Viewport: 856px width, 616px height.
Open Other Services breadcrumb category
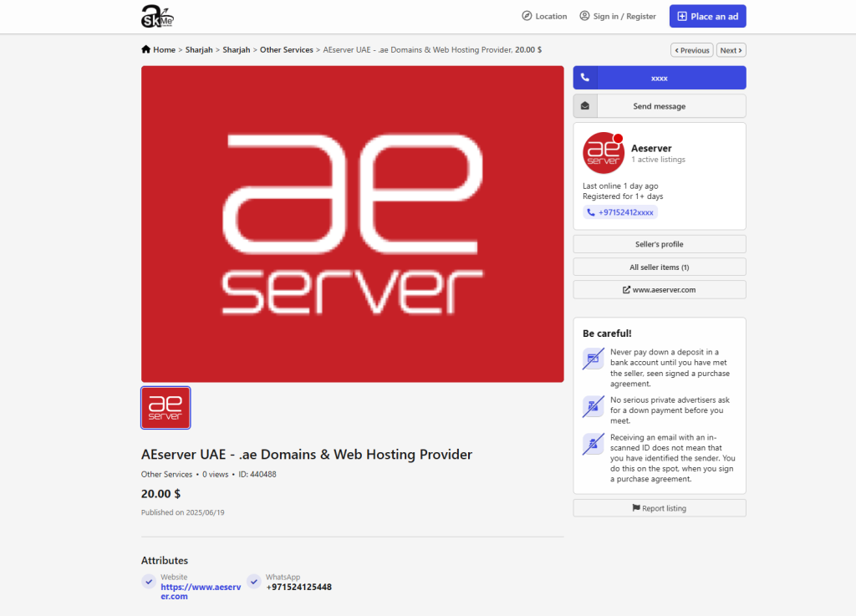click(287, 49)
